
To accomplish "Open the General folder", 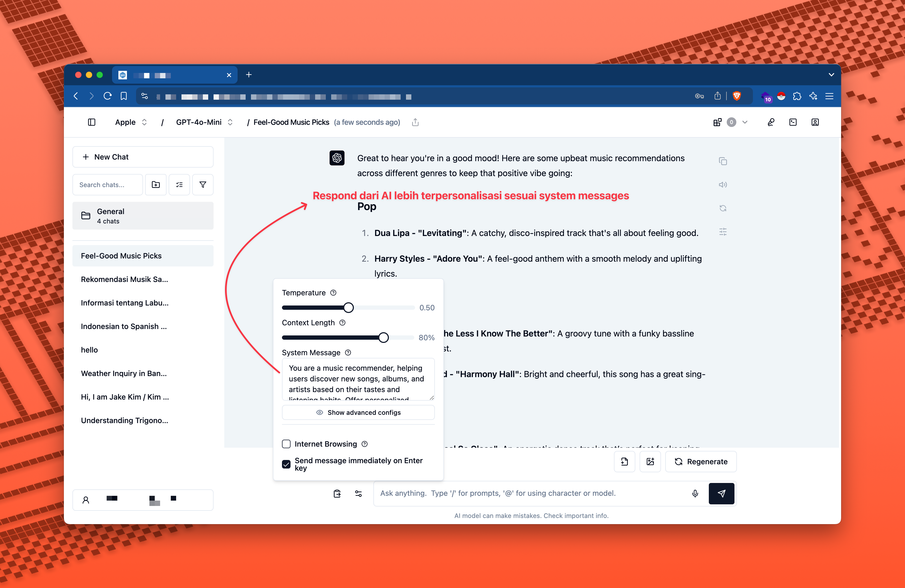I will tap(143, 216).
